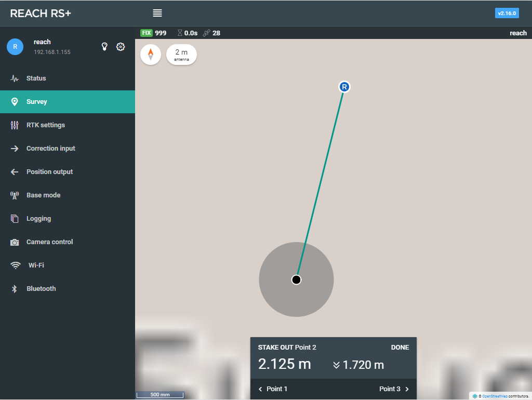Click the lightbulb icon beside reach
The height and width of the screenshot is (400, 532).
pos(104,47)
